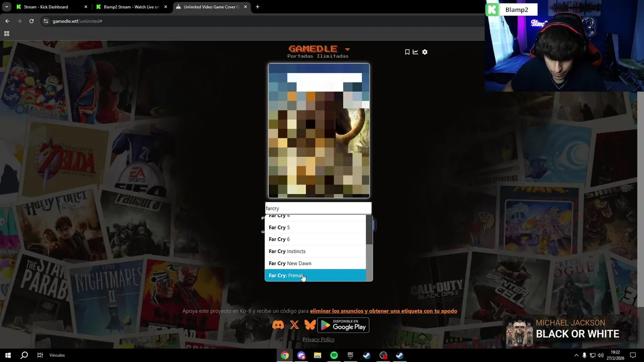Open volume control in tray
Screen dimensions: 644x362
(x=600, y=355)
